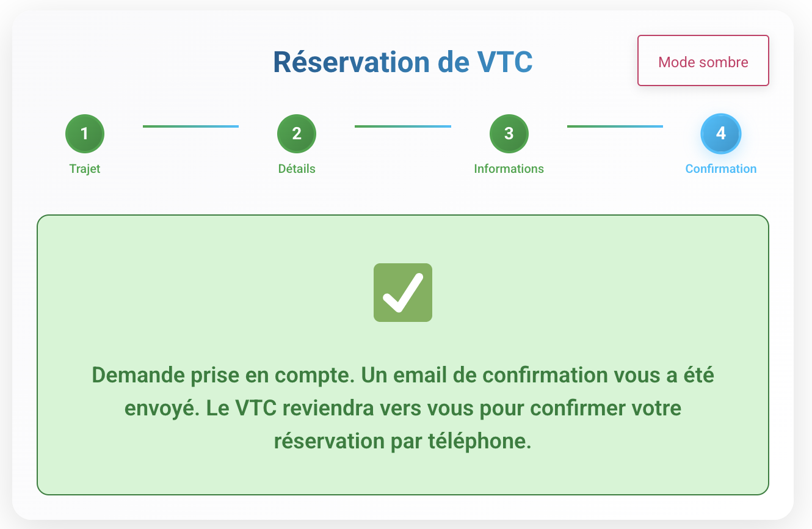The image size is (812, 529).
Task: Click progress line between steps 3 and 4
Action: 615,126
